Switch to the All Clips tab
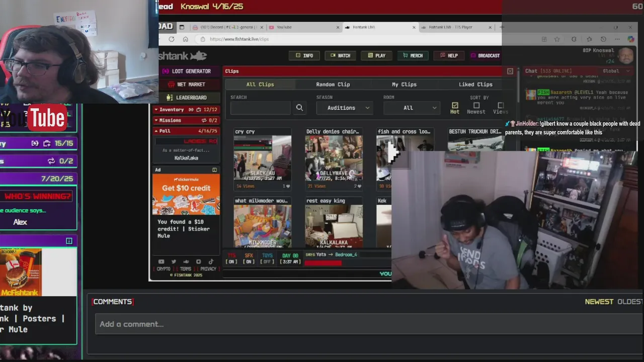The width and height of the screenshot is (644, 362). pos(260,84)
